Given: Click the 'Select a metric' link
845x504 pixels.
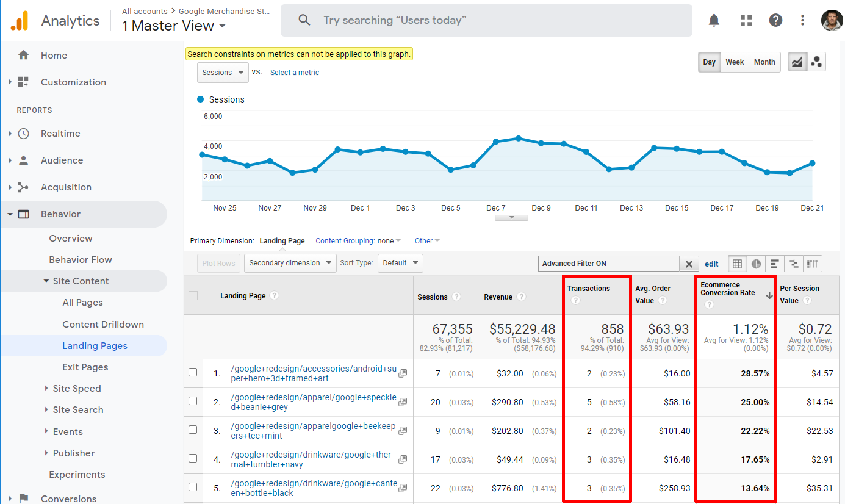Looking at the screenshot, I should click(295, 73).
